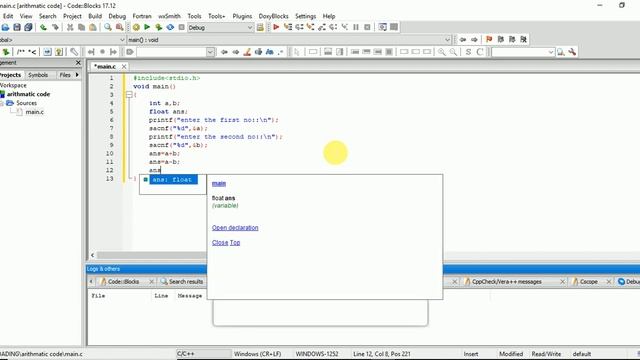The height and width of the screenshot is (360, 640).
Task: Click the green Run icon
Action: pos(147,27)
